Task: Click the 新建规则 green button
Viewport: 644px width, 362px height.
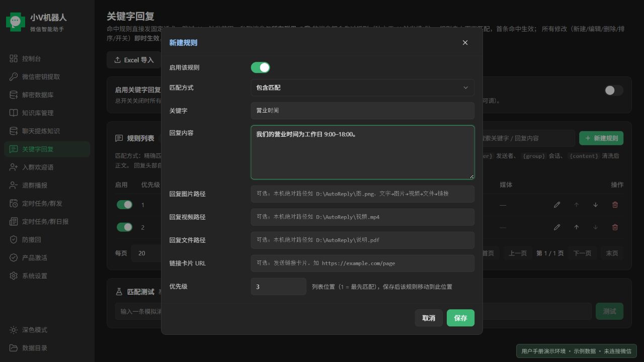Action: (x=601, y=138)
